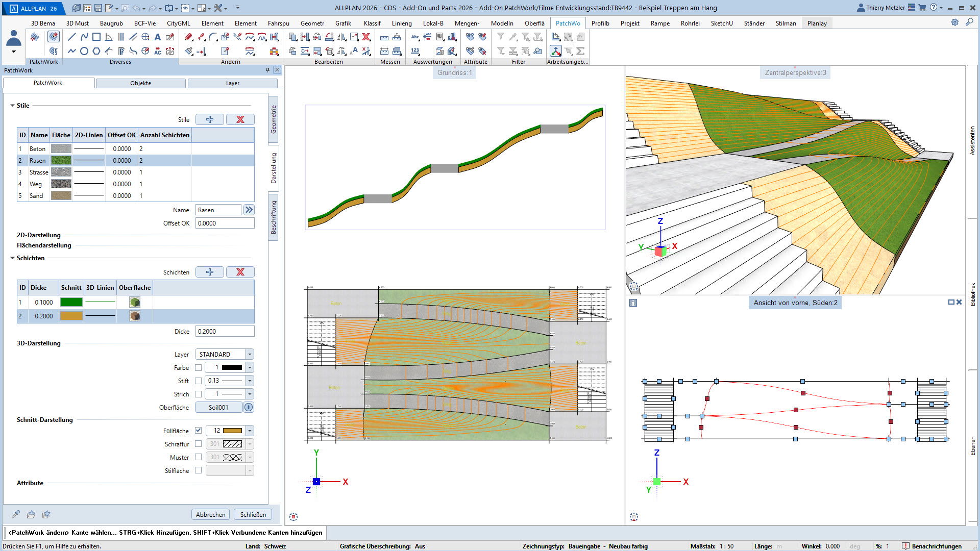Select the Circle drawing tool
Screen dimensions: 980x551
(84, 51)
